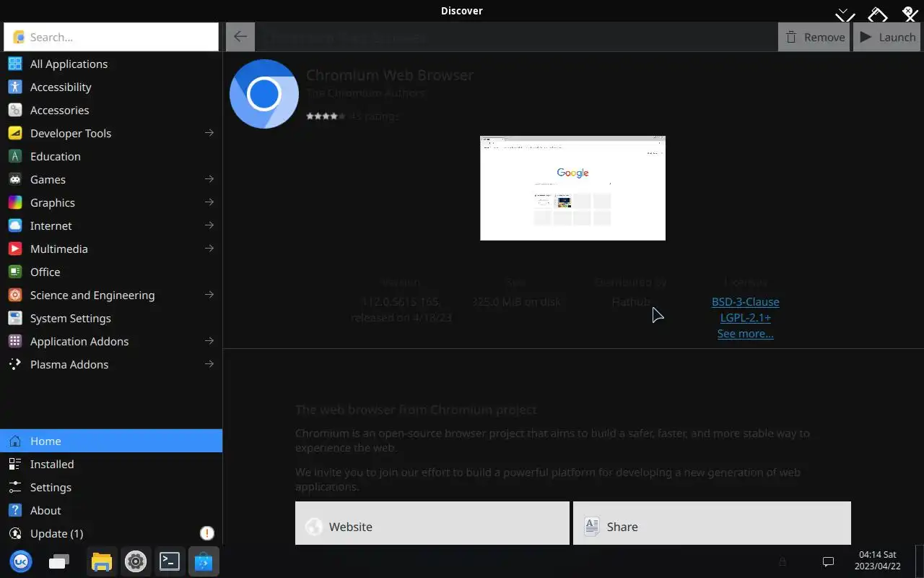Click the See more licenses link
The width and height of the screenshot is (924, 578).
tap(745, 333)
